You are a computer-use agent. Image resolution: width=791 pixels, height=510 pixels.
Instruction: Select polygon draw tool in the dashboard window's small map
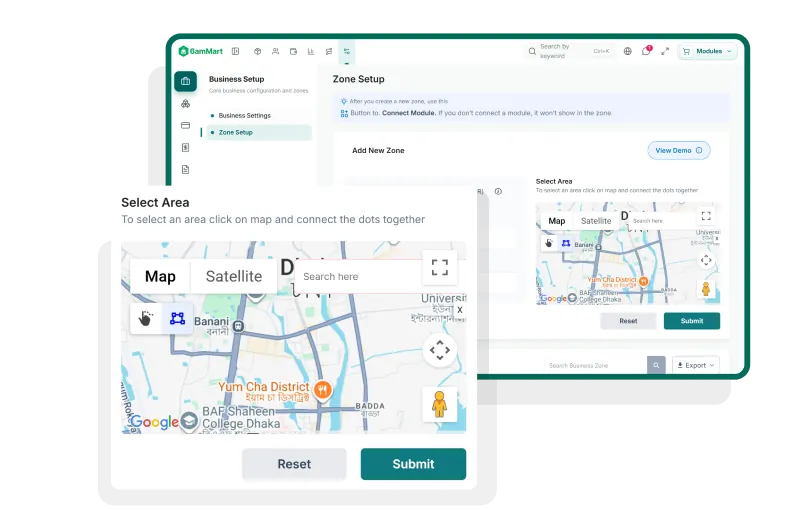(566, 243)
